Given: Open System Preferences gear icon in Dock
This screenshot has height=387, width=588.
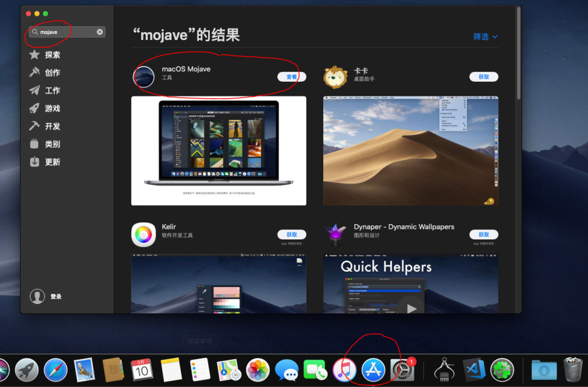Looking at the screenshot, I should click(x=402, y=370).
